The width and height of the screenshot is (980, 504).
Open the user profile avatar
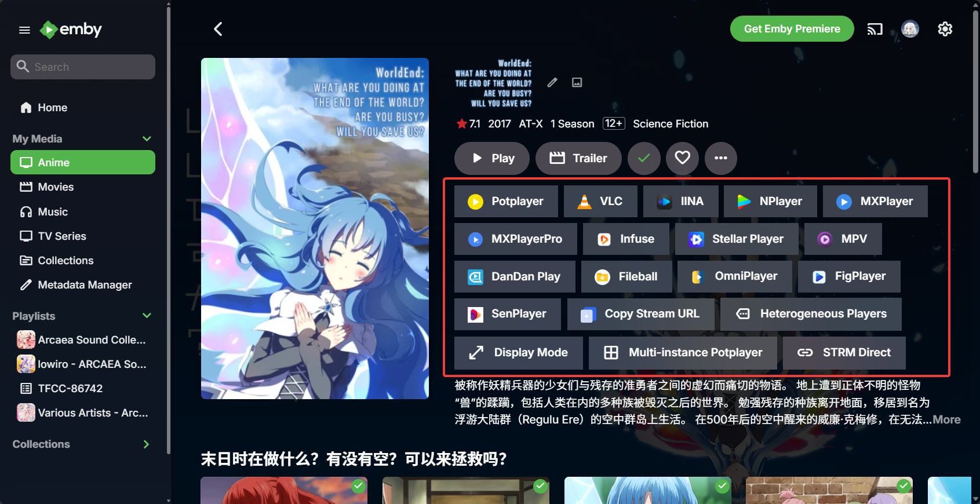point(910,29)
